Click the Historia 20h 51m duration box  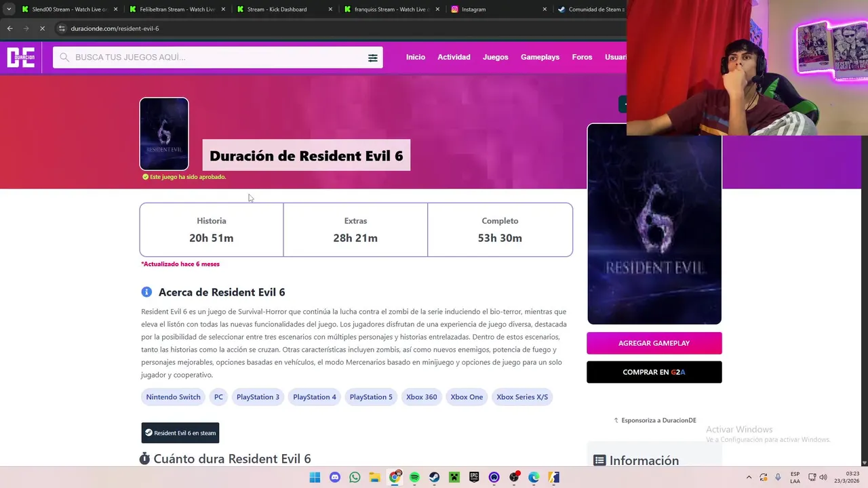[212, 230]
